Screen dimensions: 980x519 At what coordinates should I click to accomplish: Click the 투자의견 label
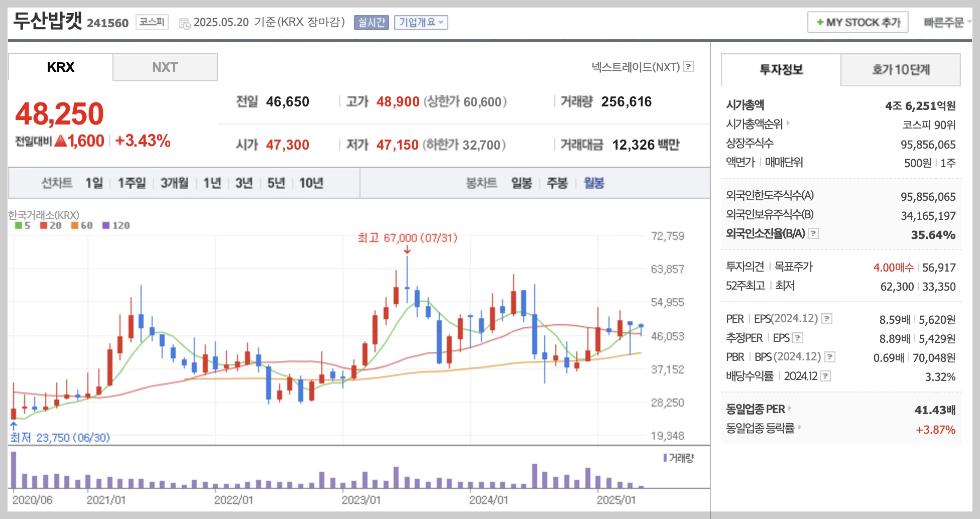pos(745,267)
